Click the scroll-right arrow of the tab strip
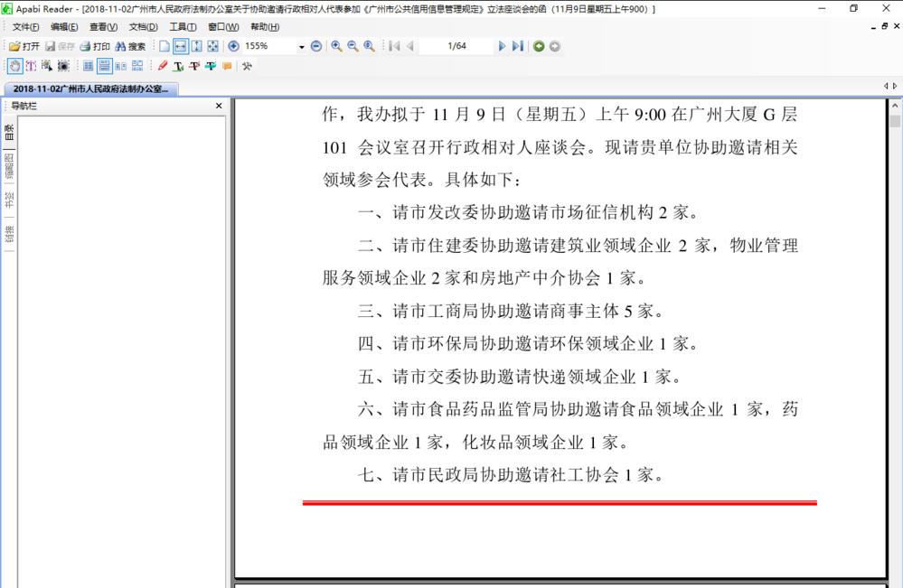The height and width of the screenshot is (588, 903). (895, 87)
